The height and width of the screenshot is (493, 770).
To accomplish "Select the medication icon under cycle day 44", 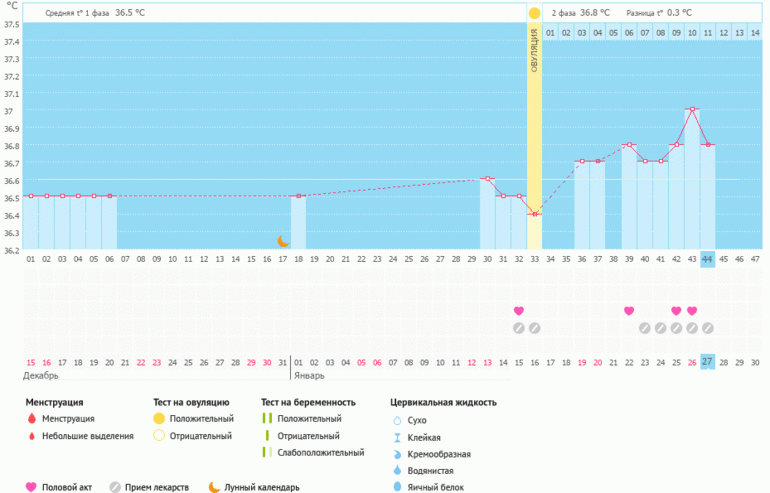I will coord(708,328).
